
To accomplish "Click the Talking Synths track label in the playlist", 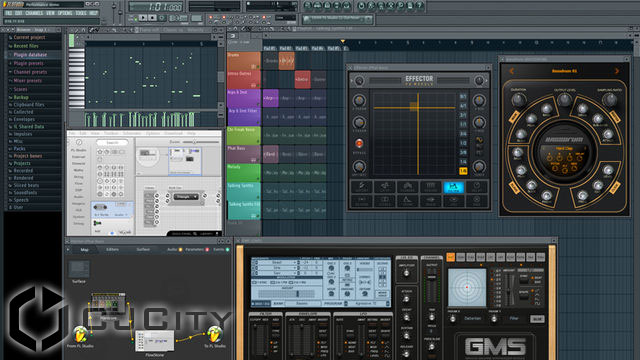I will pos(243,191).
